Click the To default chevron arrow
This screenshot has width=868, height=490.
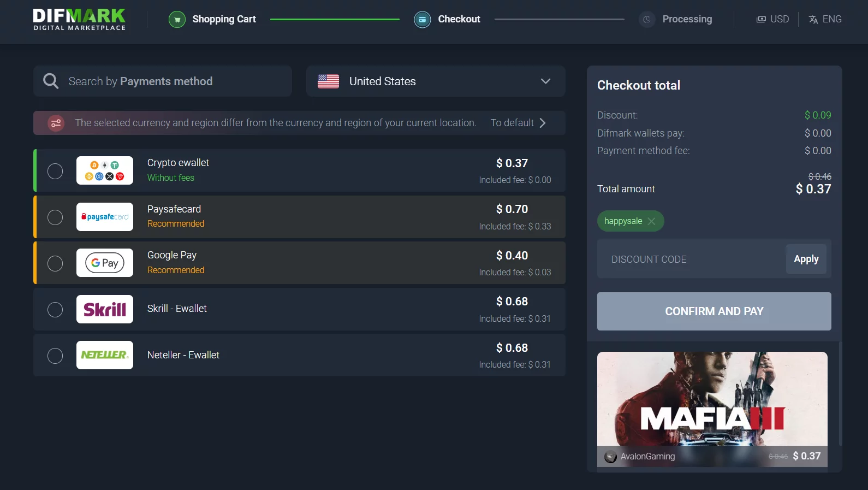543,123
